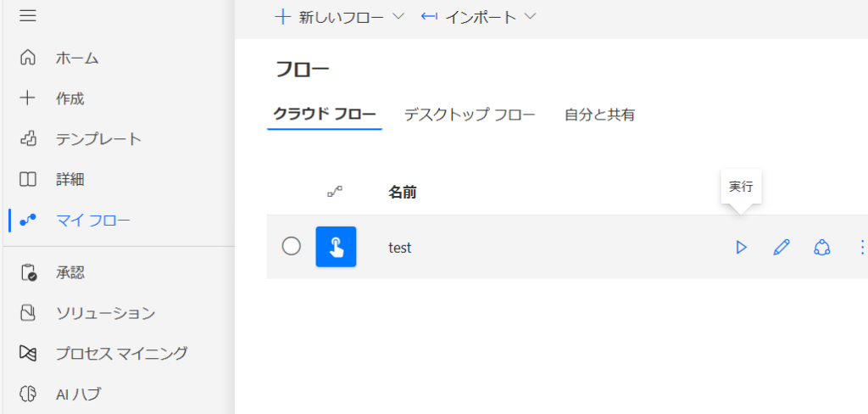Click the pencil edit icon for test
This screenshot has height=414, width=868.
[x=782, y=247]
